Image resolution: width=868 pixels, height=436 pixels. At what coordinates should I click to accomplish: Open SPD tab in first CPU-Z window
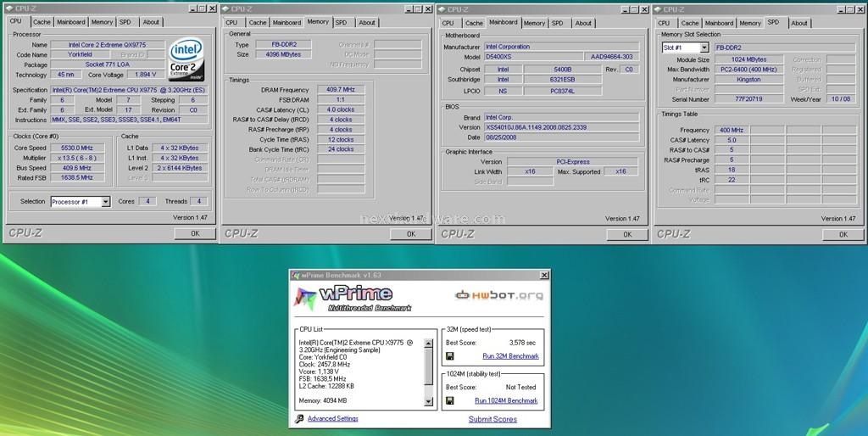125,22
